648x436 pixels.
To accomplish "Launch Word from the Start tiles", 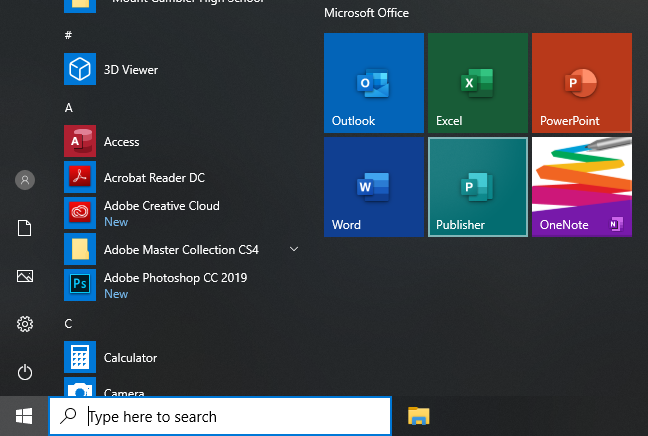I will [374, 187].
